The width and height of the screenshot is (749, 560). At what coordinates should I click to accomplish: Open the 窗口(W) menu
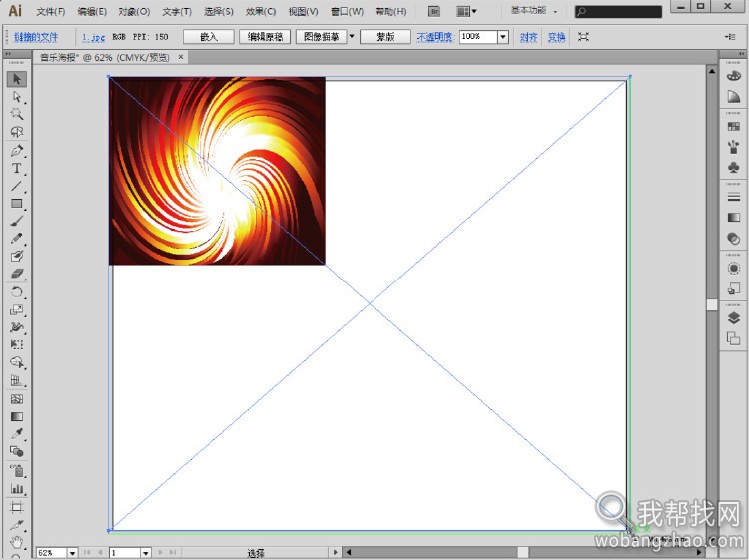click(347, 11)
